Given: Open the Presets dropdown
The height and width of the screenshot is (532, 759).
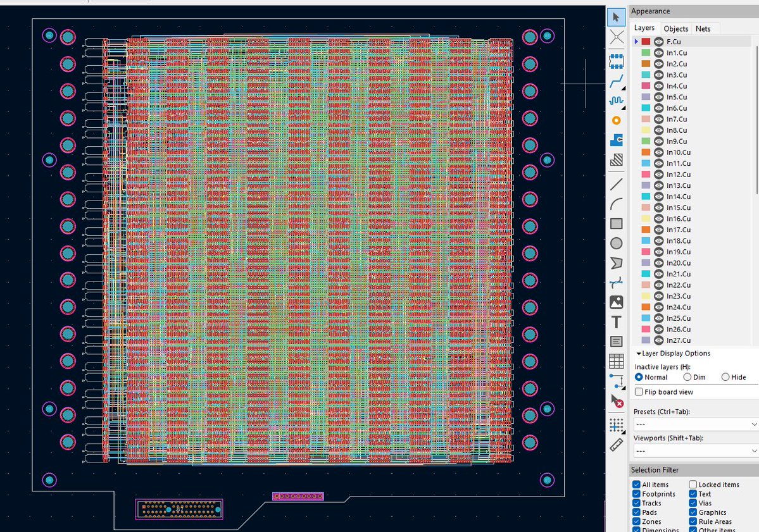Looking at the screenshot, I should pyautogui.click(x=695, y=424).
